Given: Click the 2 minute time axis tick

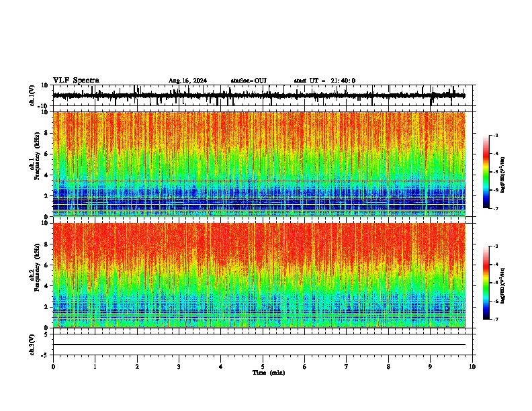Looking at the screenshot, I should (x=137, y=367).
